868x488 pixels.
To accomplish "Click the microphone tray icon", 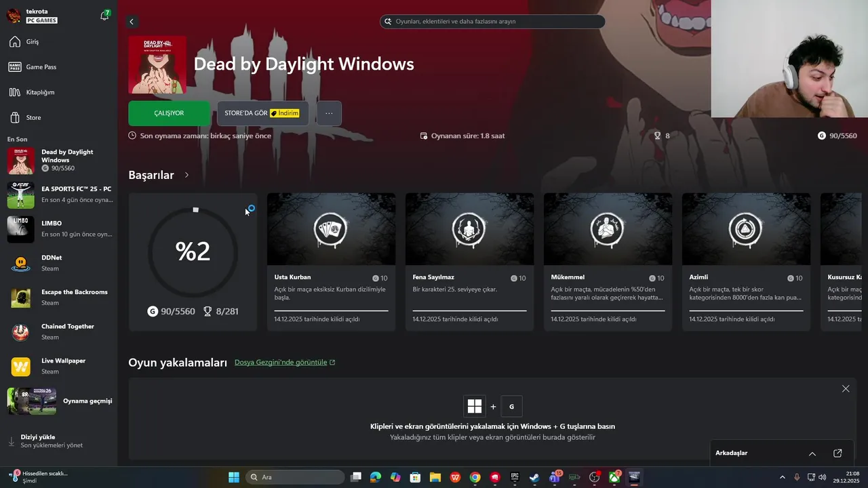I will 797,477.
